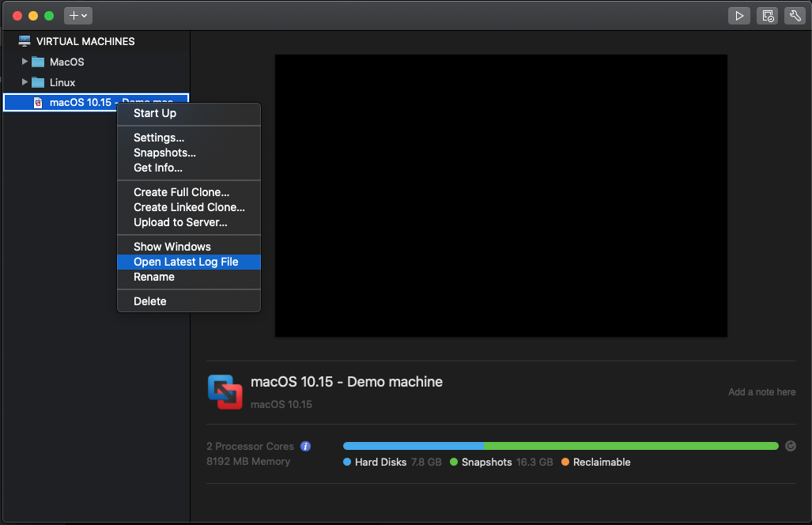Click the VMware Fusion VM logo icon
812x525 pixels.
coord(225,392)
